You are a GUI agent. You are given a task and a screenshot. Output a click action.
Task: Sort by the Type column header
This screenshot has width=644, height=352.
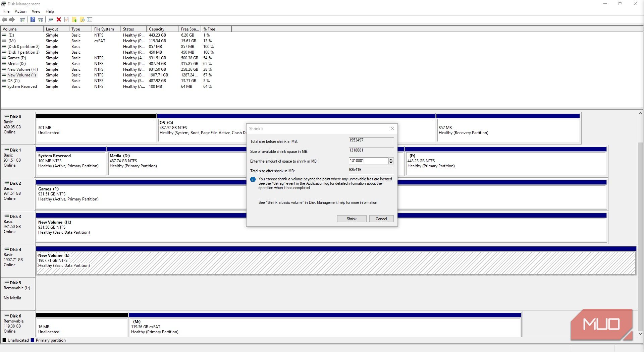(x=80, y=29)
